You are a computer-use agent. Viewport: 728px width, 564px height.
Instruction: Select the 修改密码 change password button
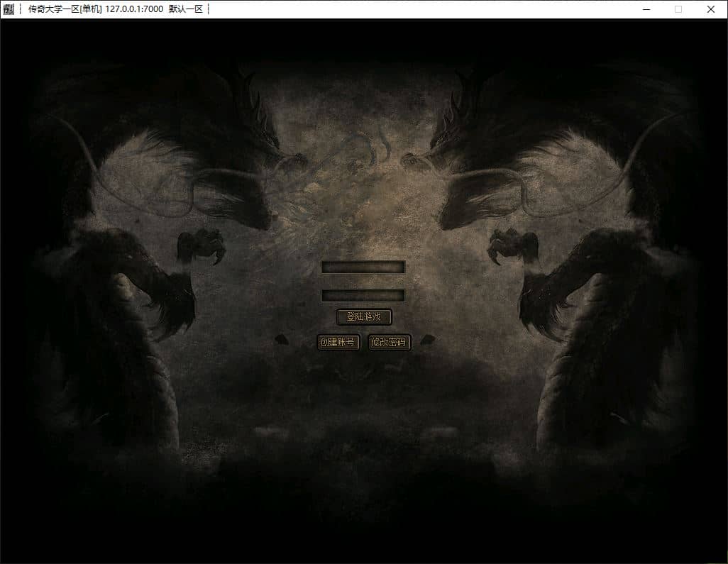[x=389, y=342]
